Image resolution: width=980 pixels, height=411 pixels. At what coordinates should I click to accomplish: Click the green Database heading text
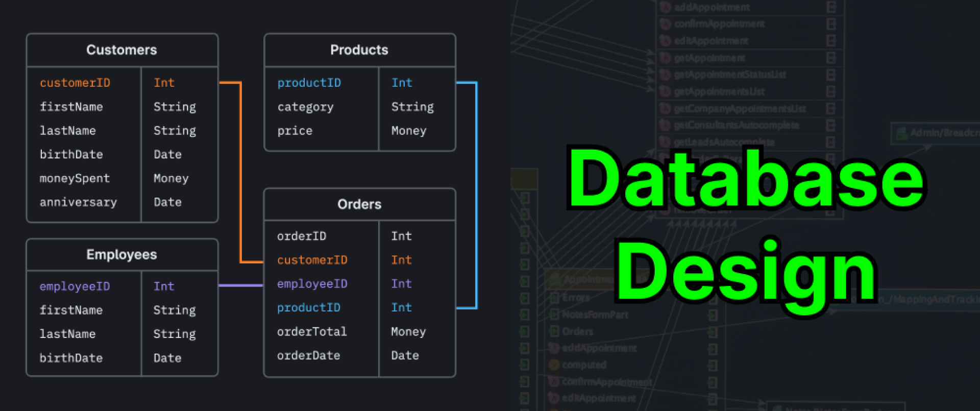pyautogui.click(x=745, y=179)
